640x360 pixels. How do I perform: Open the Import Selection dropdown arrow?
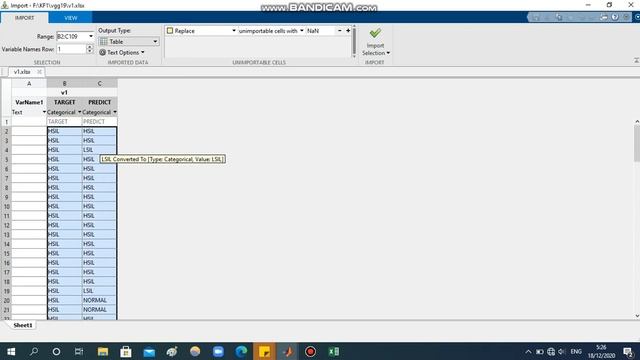[388, 53]
